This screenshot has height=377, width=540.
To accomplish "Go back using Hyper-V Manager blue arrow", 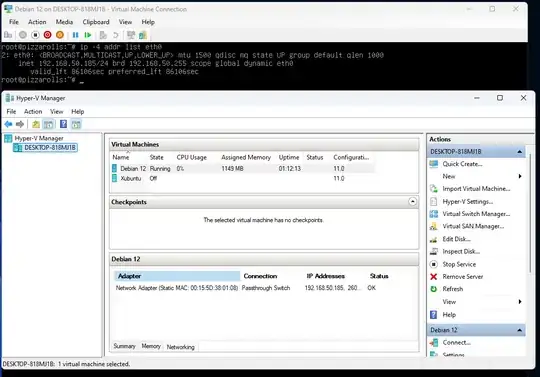I will pos(8,124).
